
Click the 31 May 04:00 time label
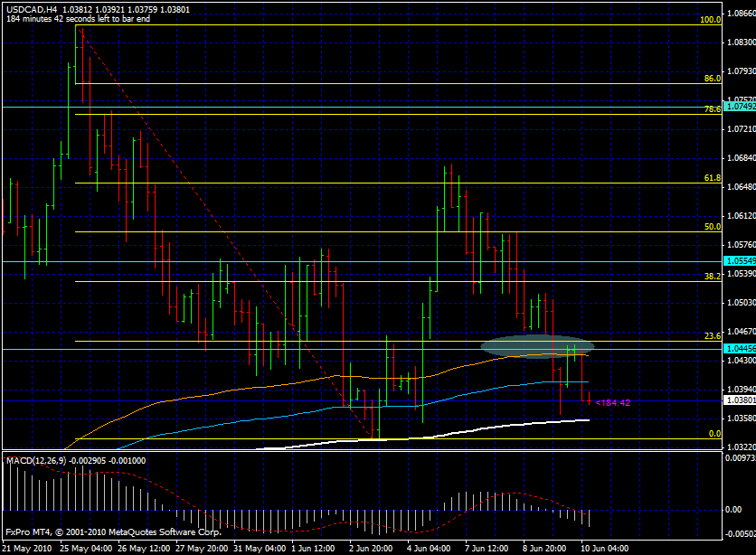pos(260,549)
